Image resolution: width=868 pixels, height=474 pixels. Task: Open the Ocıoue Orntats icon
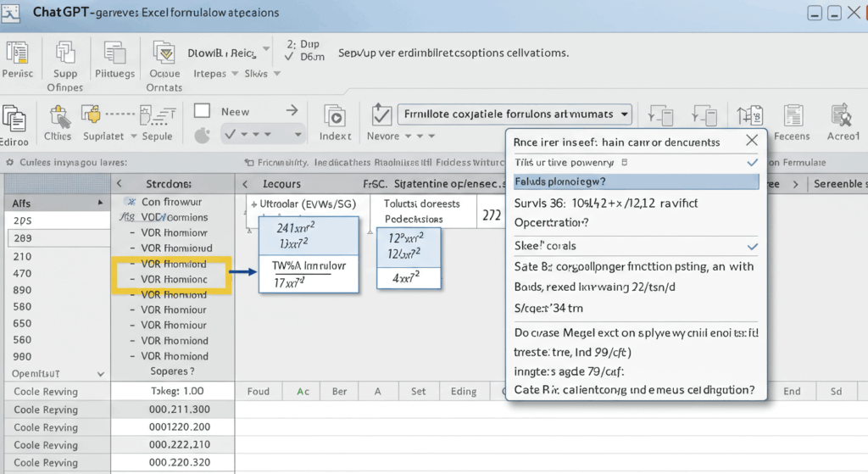coord(164,53)
